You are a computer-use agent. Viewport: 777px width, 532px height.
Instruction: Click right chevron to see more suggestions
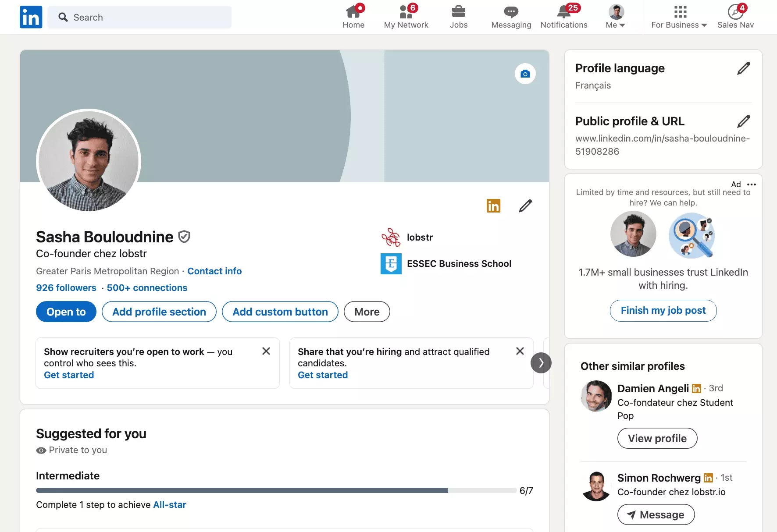click(541, 363)
